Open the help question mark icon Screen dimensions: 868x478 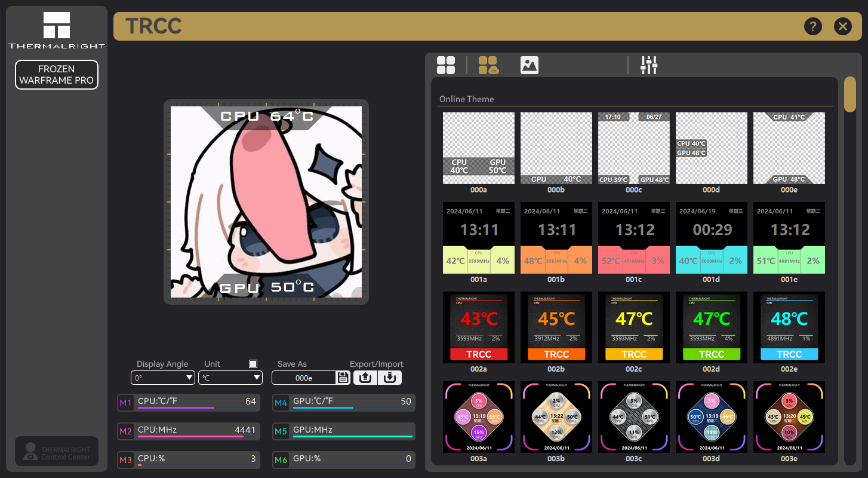813,26
